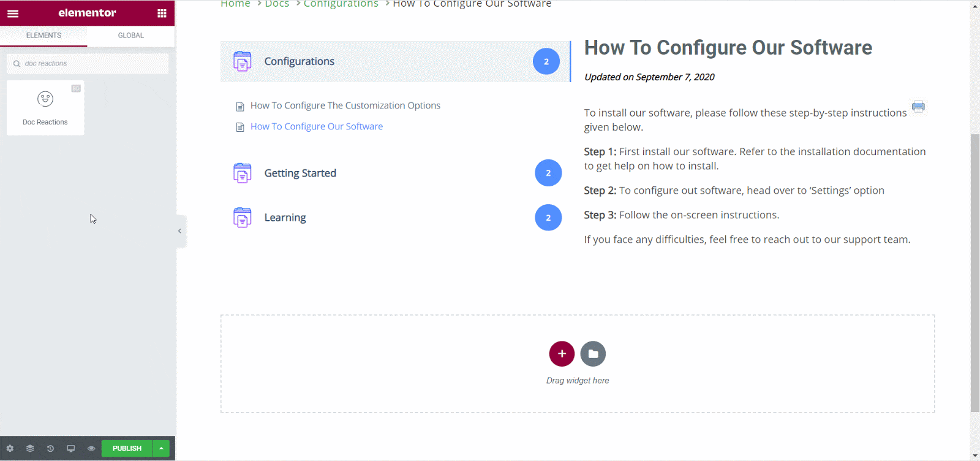Open 'How To Configure The Customization Options' link
Viewport: 980px width, 461px height.
345,105
